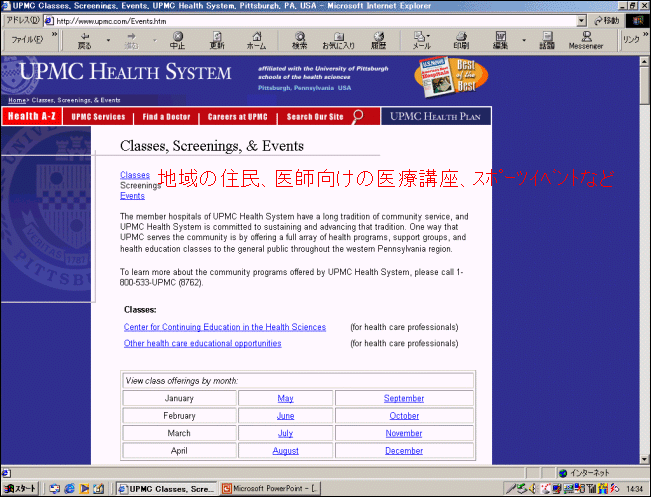Open the Mail (メール) toolbar dropdown
Viewport: 651px width, 497px height.
(422, 40)
